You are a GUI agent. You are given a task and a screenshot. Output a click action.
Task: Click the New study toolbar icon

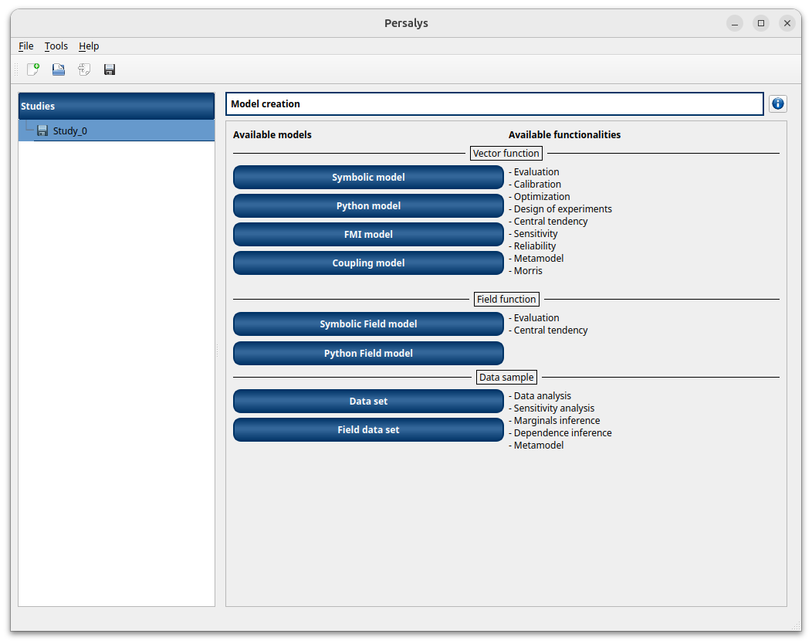(x=33, y=69)
